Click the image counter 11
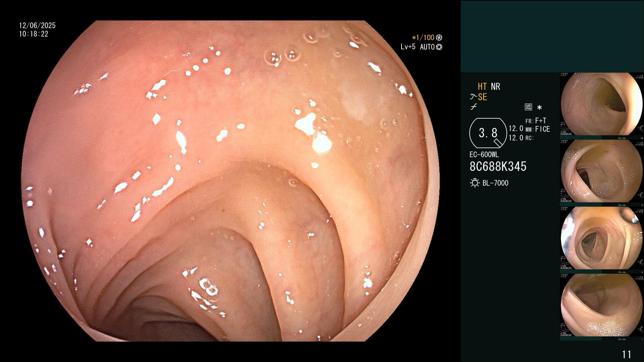Viewport: 644px width, 362px height. coord(627,354)
